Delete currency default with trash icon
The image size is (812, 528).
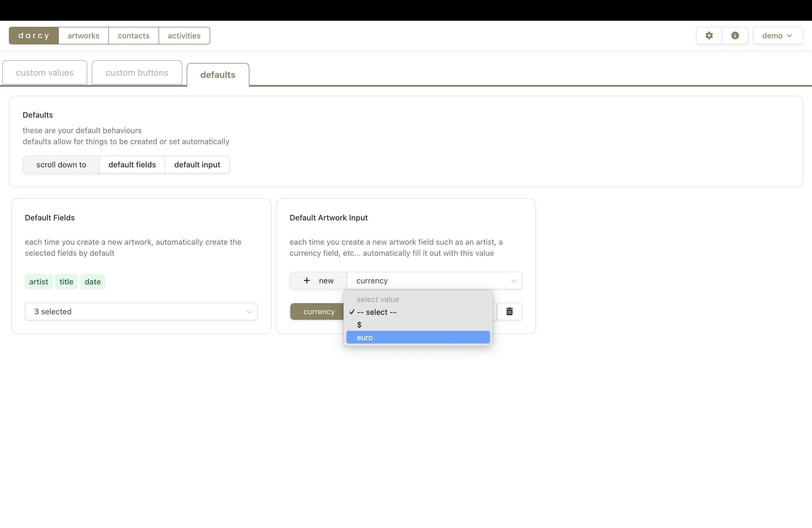point(509,311)
